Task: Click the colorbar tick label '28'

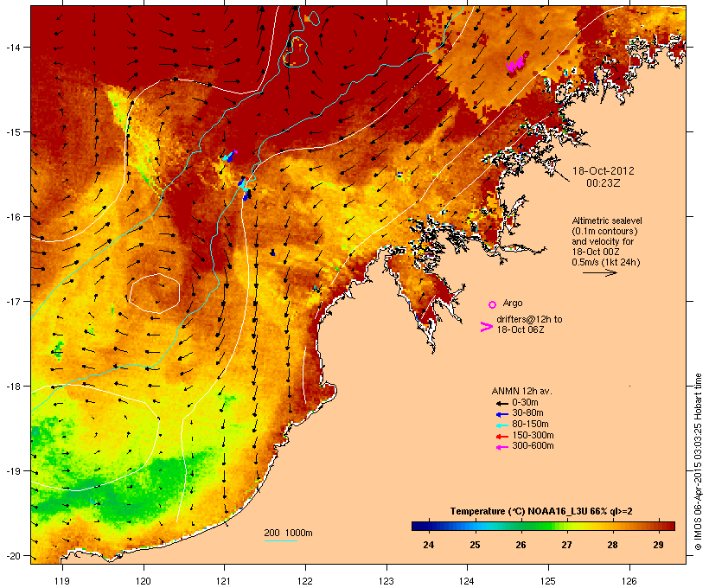Action: tap(613, 545)
